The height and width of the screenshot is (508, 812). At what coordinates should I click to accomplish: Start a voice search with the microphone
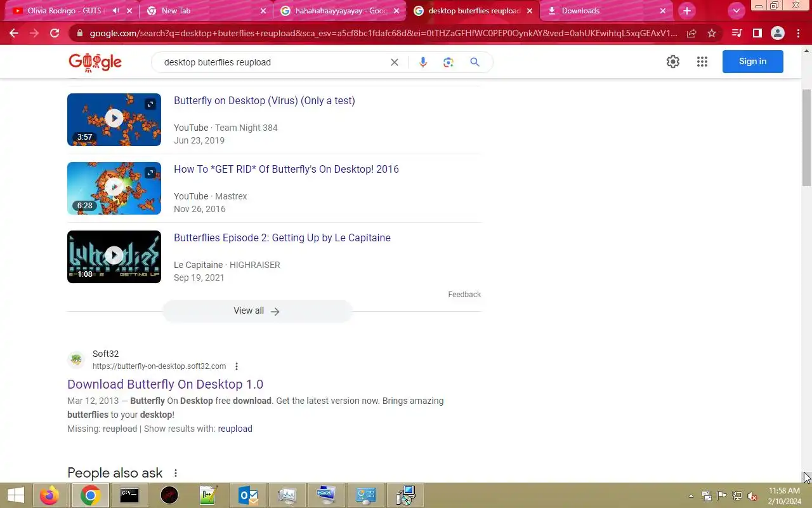coord(423,62)
